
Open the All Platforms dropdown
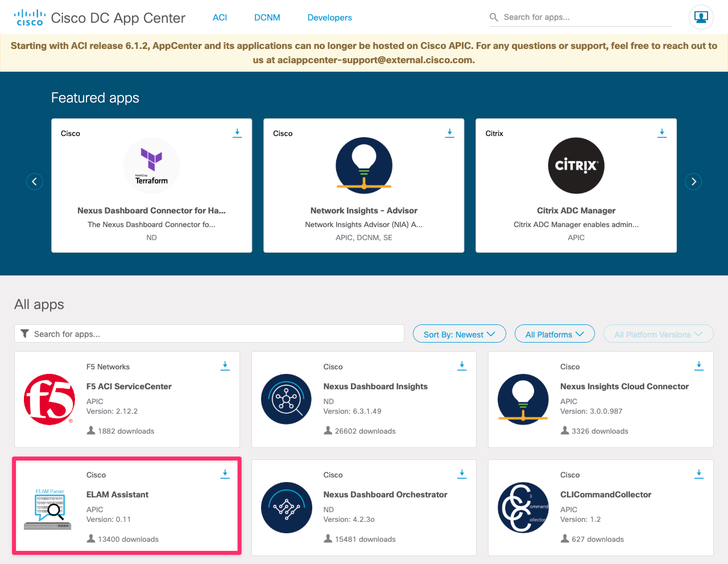(555, 334)
